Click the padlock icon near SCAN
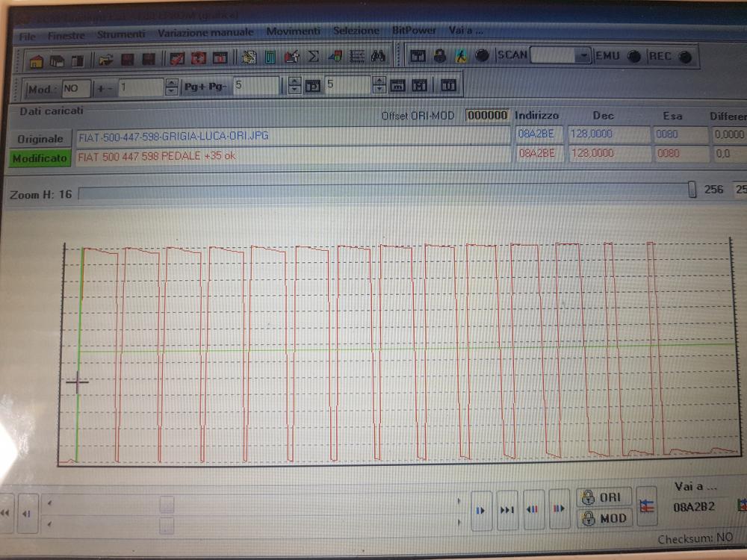This screenshot has height=560, width=747. (440, 56)
